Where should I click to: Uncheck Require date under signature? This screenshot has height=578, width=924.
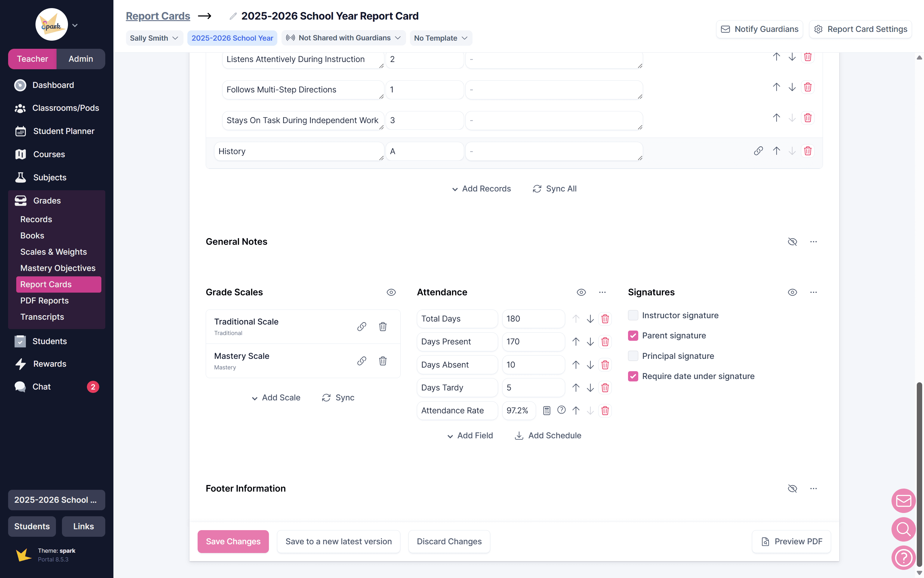point(633,376)
